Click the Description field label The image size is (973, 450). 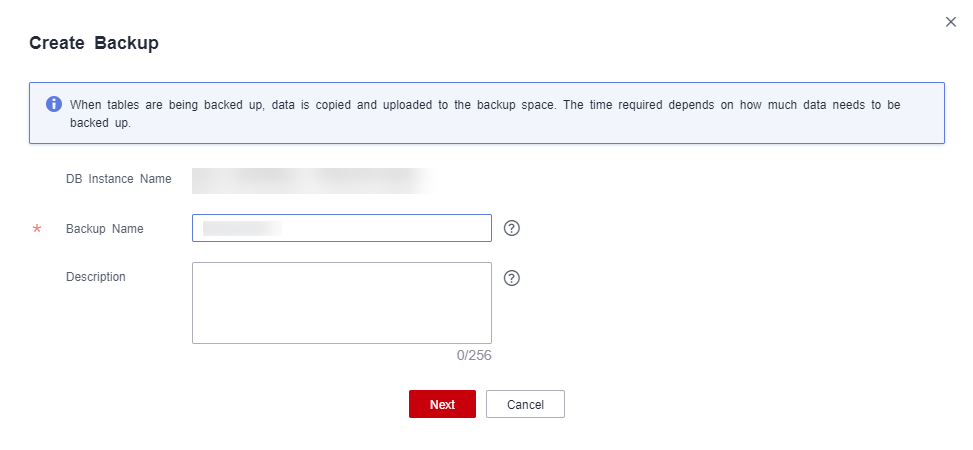click(96, 277)
